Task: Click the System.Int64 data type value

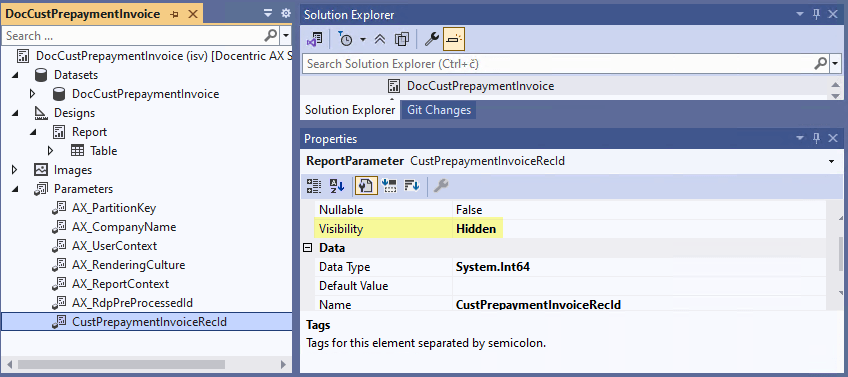Action: (493, 267)
